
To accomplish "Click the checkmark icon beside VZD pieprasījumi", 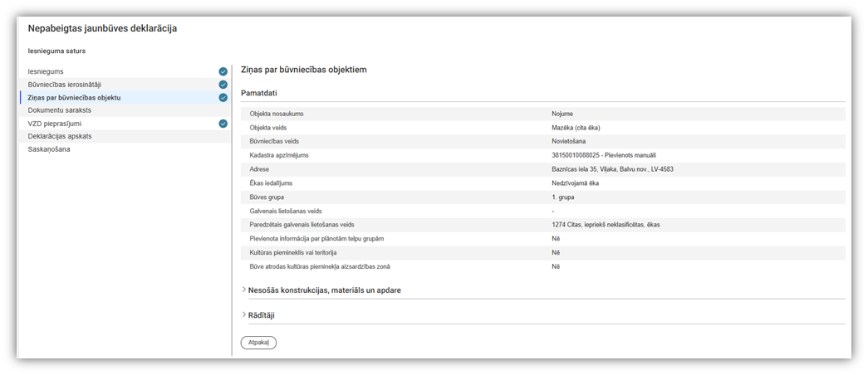I will coord(223,124).
